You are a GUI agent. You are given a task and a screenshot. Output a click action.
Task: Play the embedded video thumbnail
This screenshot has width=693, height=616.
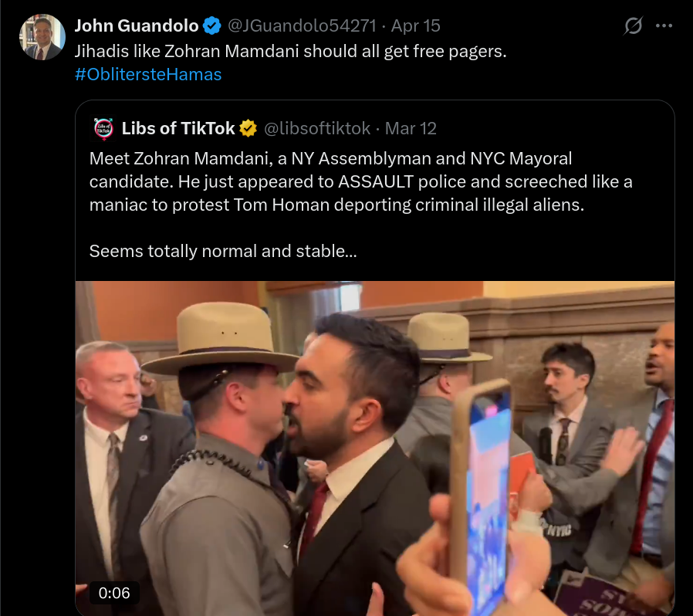coord(375,448)
